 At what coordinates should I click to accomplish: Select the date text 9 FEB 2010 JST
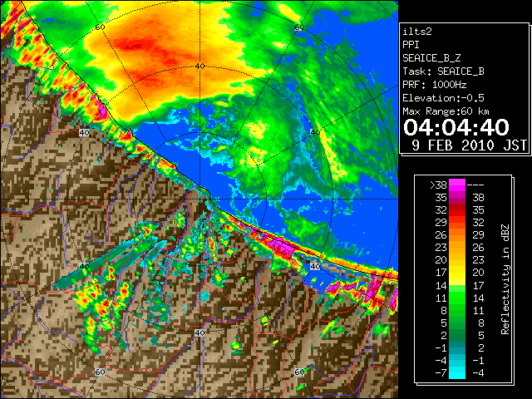tap(469, 145)
